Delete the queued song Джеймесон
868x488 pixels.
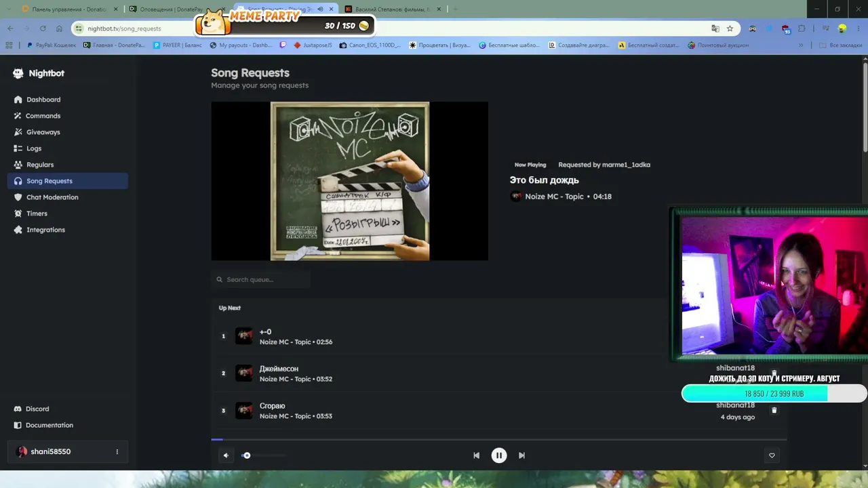point(774,373)
